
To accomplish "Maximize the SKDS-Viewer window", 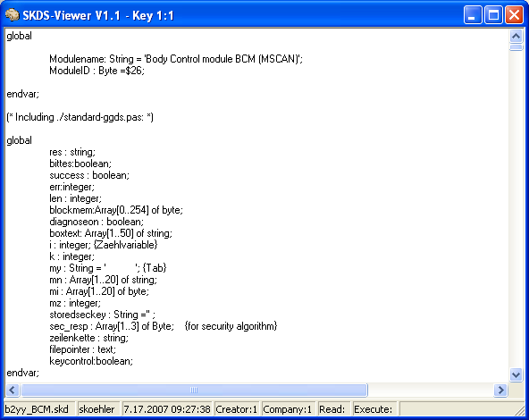I will coord(493,15).
